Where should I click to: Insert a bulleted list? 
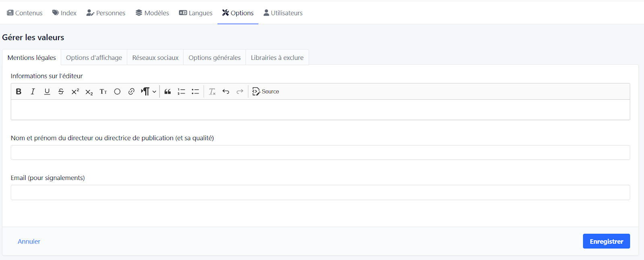[195, 92]
